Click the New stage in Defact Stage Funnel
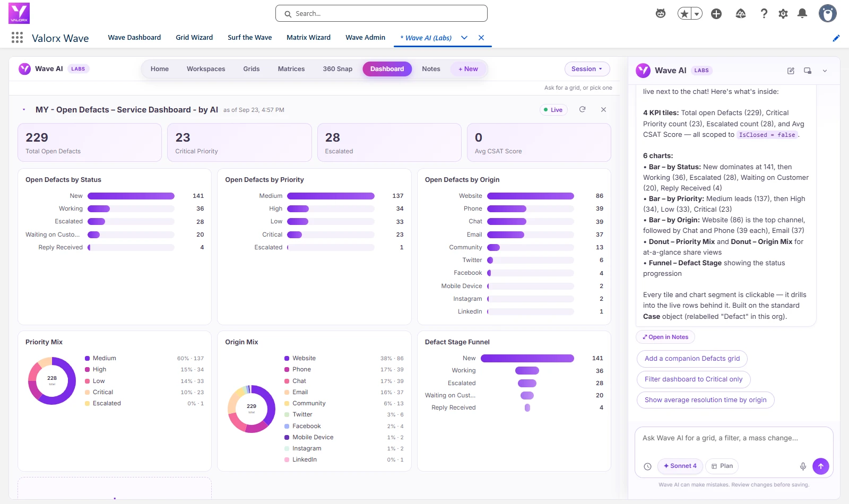This screenshot has height=504, width=849. click(x=527, y=358)
